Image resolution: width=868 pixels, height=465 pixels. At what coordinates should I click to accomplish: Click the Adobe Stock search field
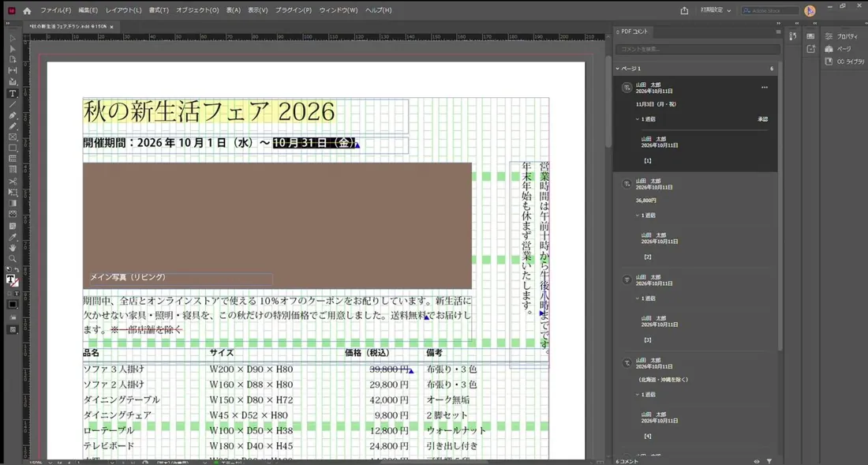coord(770,10)
